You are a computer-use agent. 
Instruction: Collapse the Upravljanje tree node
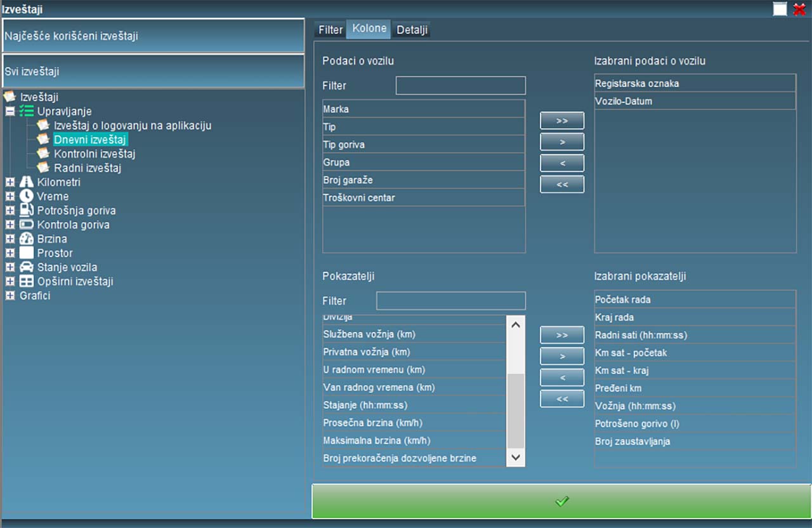coord(10,111)
